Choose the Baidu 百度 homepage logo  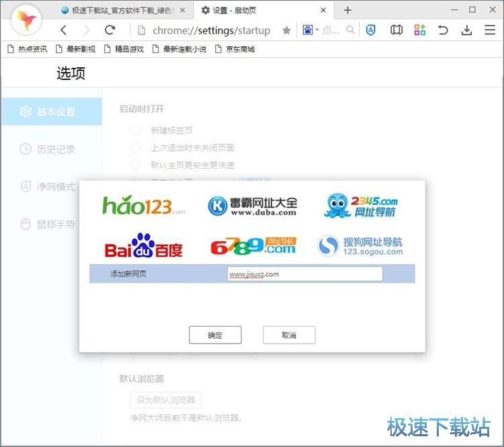point(143,246)
